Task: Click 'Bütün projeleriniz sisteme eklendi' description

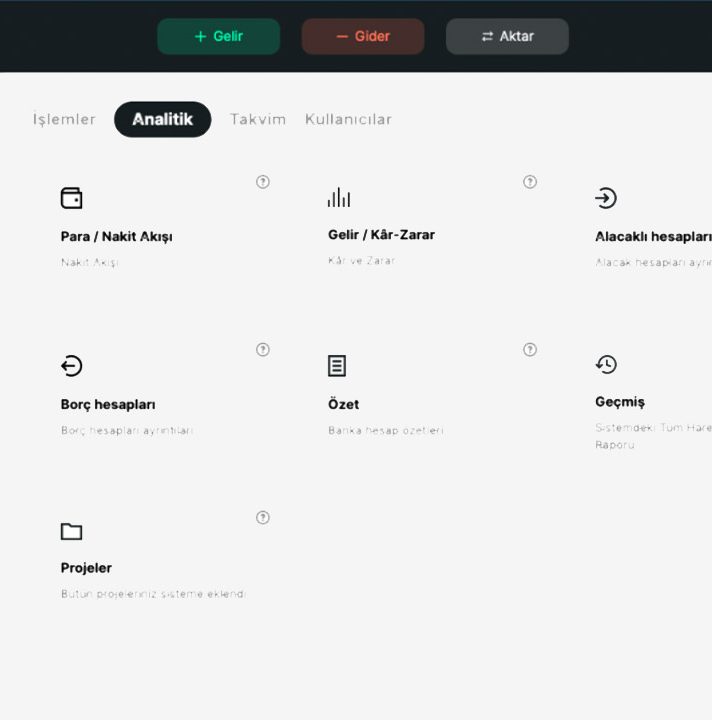Action: click(x=153, y=594)
